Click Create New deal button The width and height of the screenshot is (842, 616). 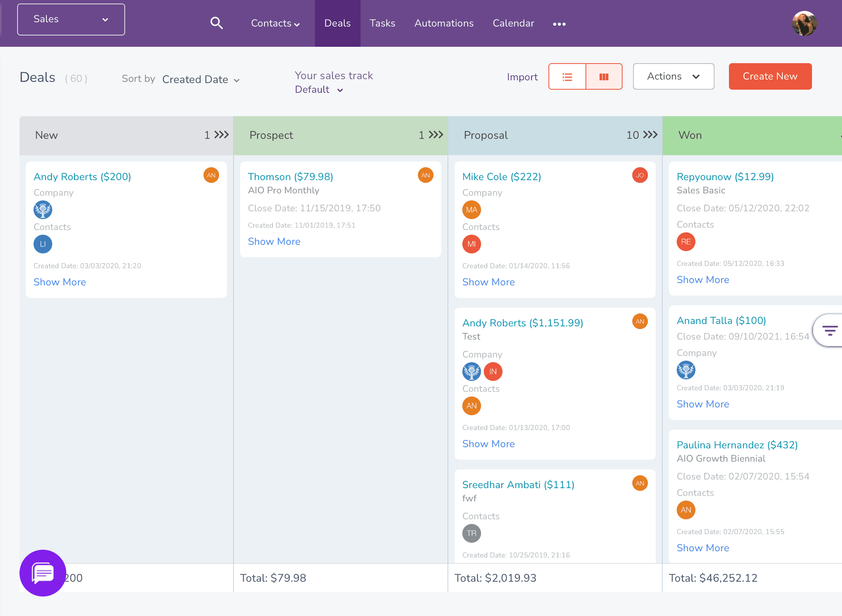coord(770,76)
